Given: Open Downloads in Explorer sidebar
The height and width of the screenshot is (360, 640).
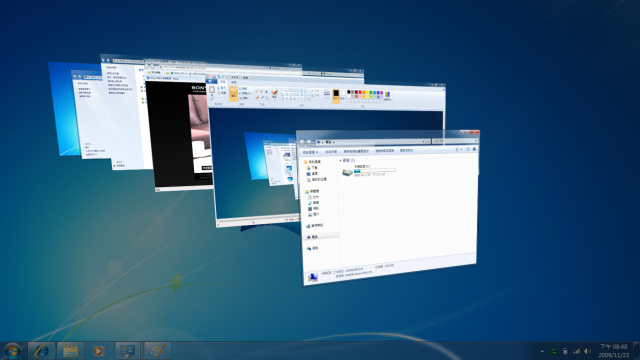Looking at the screenshot, I should coord(312,168).
